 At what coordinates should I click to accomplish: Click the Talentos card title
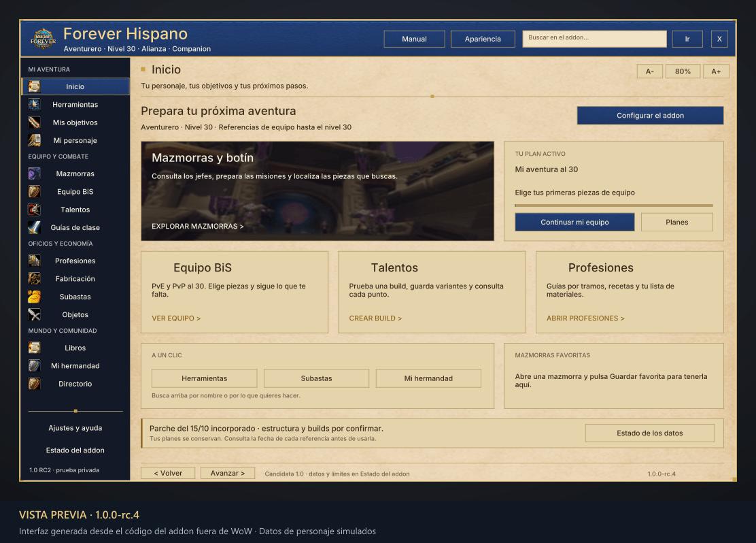click(394, 268)
